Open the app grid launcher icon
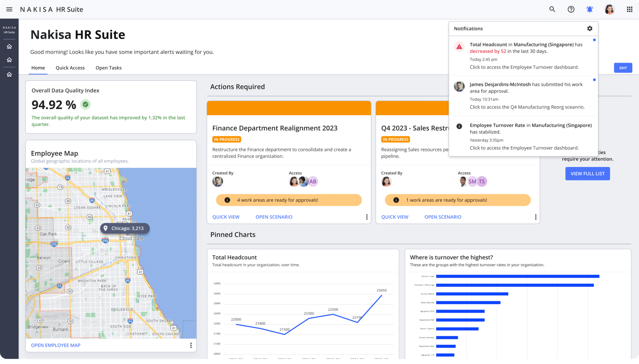The height and width of the screenshot is (364, 639). (x=629, y=9)
